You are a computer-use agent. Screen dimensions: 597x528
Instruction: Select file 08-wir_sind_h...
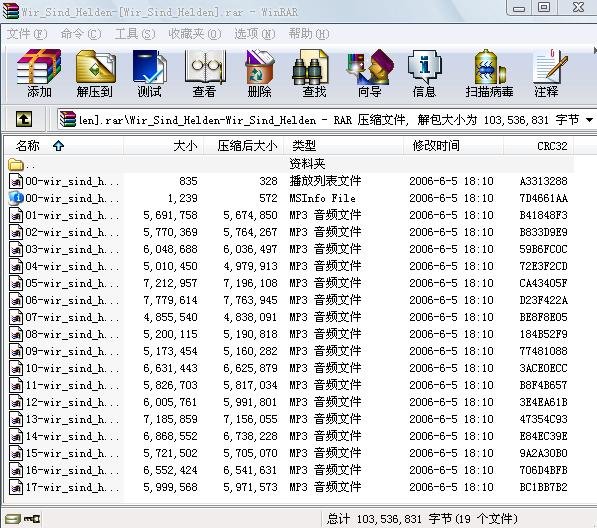coord(72,335)
